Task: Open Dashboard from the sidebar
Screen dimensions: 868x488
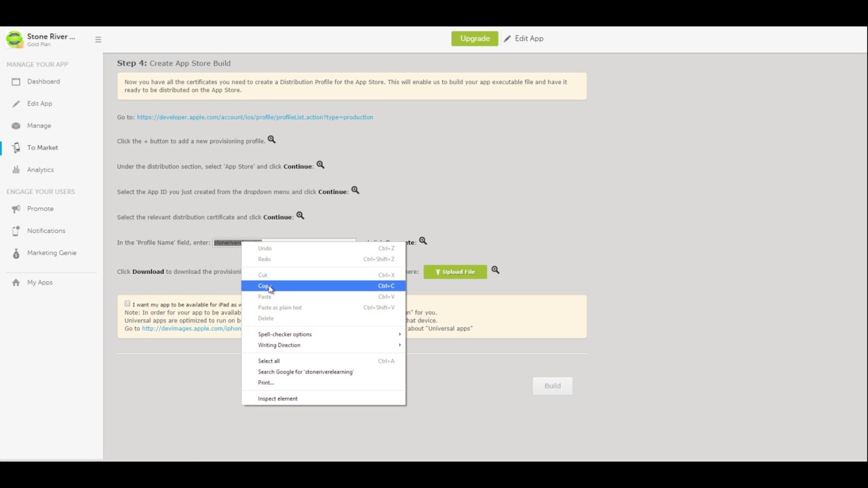Action: (43, 81)
